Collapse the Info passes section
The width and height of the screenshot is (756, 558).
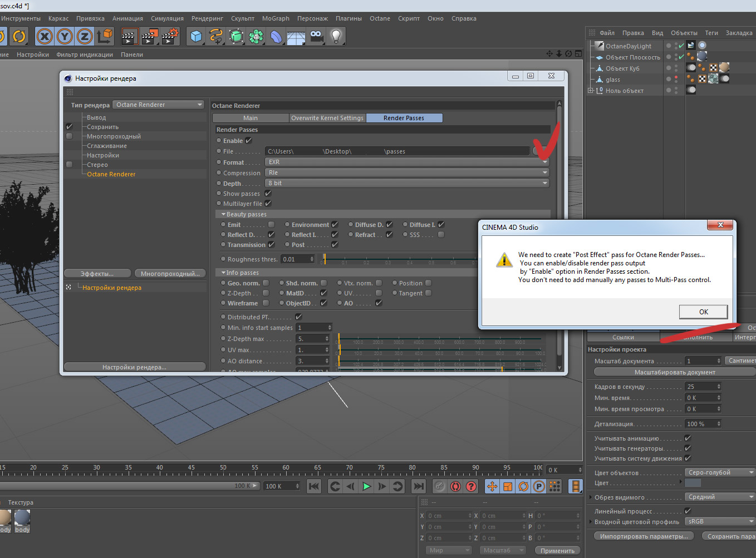(223, 273)
